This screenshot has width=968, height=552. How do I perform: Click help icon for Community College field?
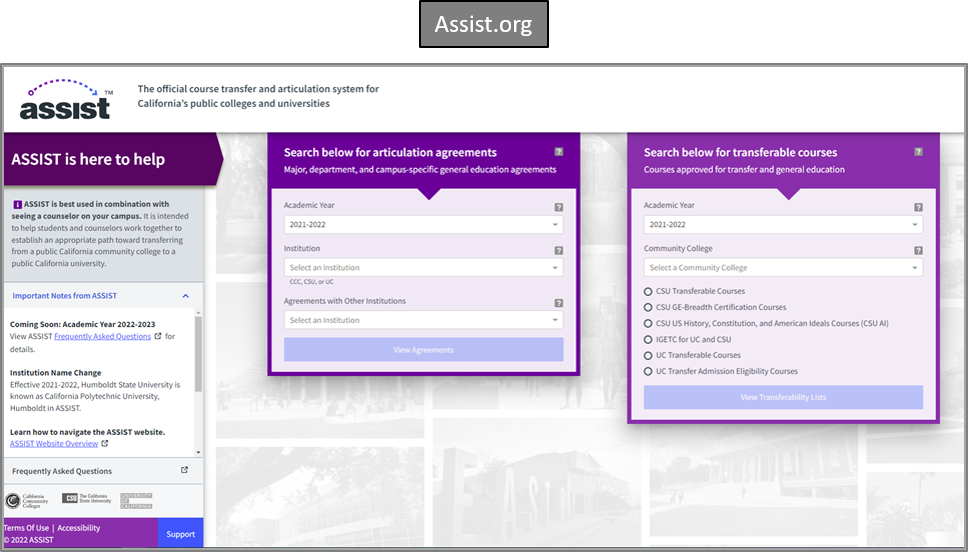click(x=918, y=250)
